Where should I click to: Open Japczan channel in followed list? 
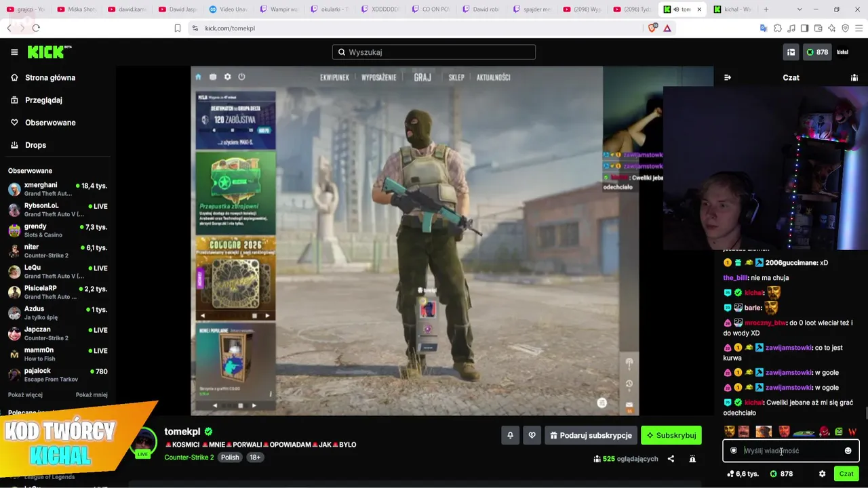point(58,333)
